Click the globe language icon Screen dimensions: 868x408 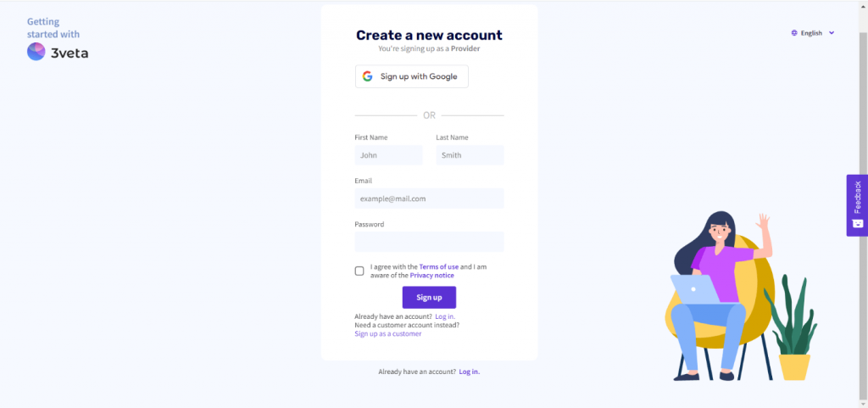click(x=794, y=33)
